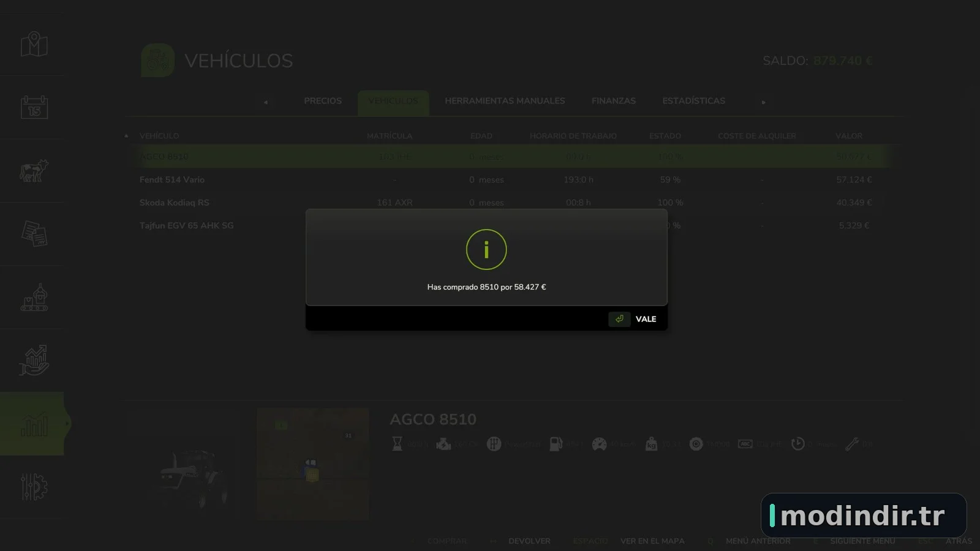This screenshot has width=980, height=551.
Task: Click the AGCO 8510 details heading
Action: pyautogui.click(x=432, y=419)
